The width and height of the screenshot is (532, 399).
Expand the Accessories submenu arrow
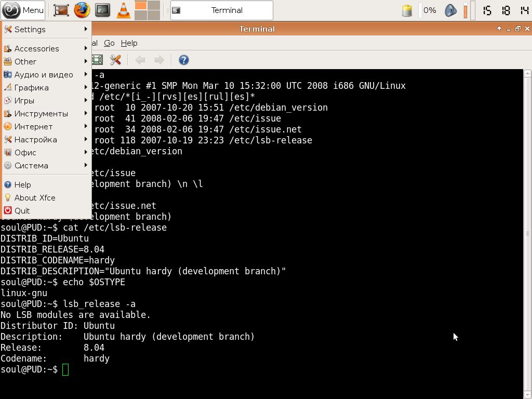pyautogui.click(x=86, y=48)
